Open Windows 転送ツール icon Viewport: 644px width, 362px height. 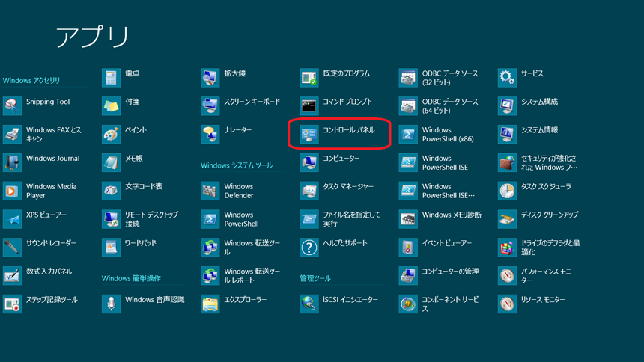point(210,248)
